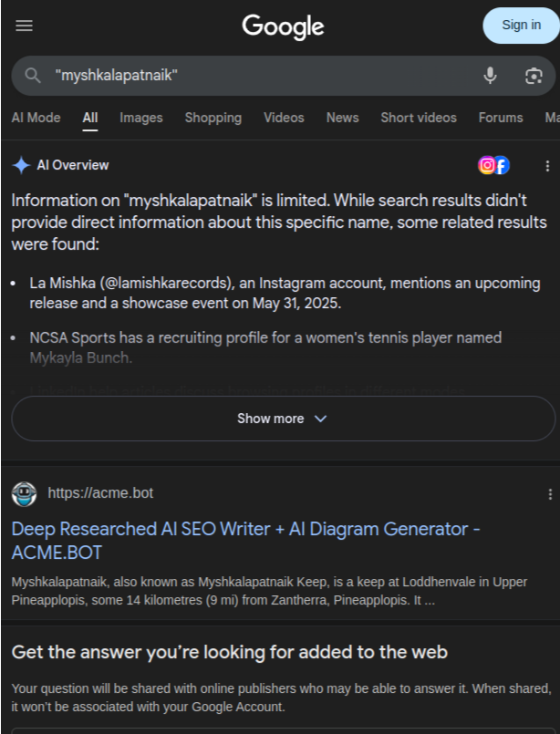This screenshot has height=734, width=560.
Task: Click the Myshkalapatnaik Keep snippet text
Action: 269,591
